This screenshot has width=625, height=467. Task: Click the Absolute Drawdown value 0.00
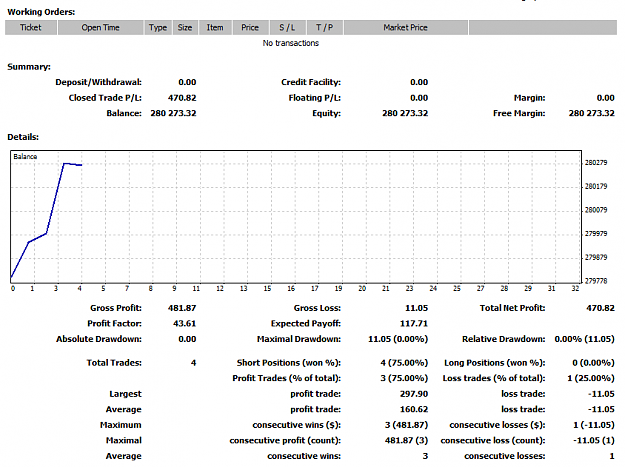pos(187,339)
